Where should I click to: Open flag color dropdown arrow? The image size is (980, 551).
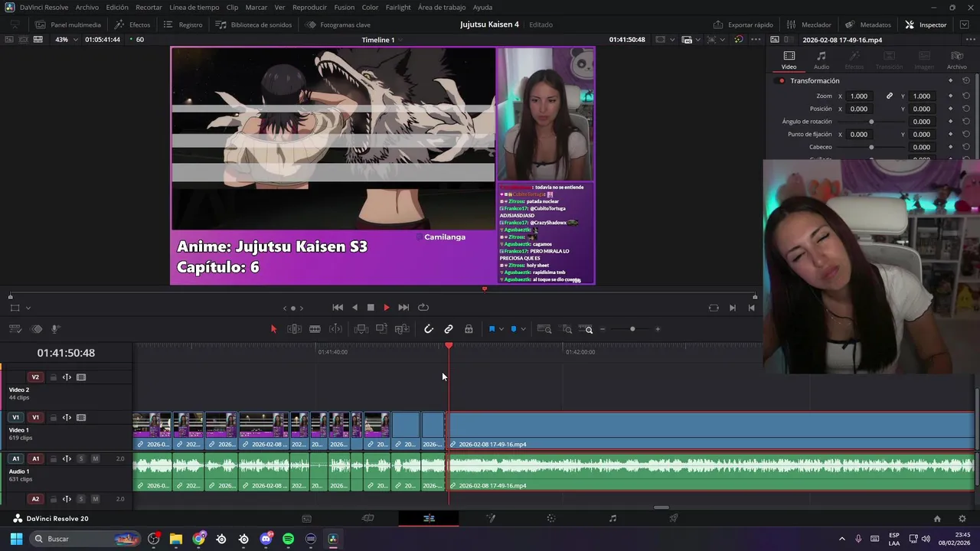pyautogui.click(x=501, y=329)
